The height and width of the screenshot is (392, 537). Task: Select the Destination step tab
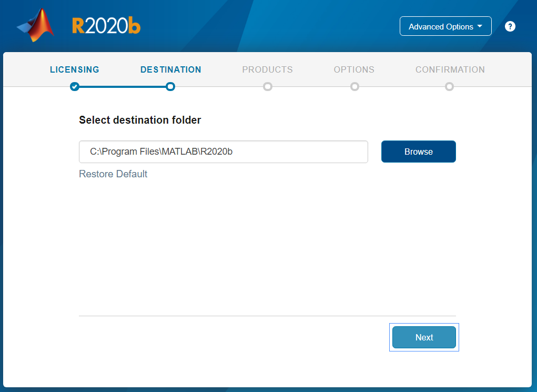point(170,69)
